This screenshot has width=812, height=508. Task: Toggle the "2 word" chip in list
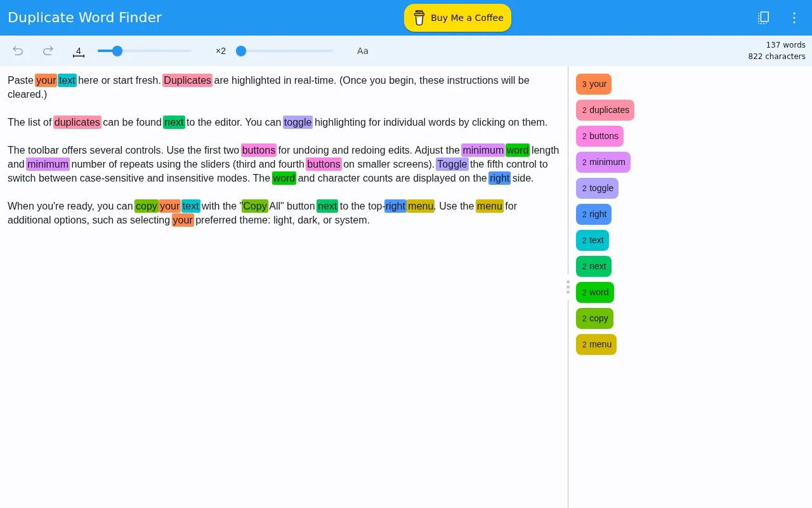pyautogui.click(x=595, y=292)
